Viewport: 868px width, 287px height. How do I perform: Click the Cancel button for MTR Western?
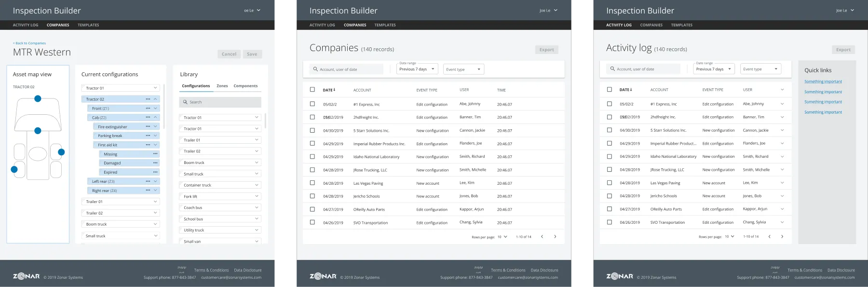(229, 54)
